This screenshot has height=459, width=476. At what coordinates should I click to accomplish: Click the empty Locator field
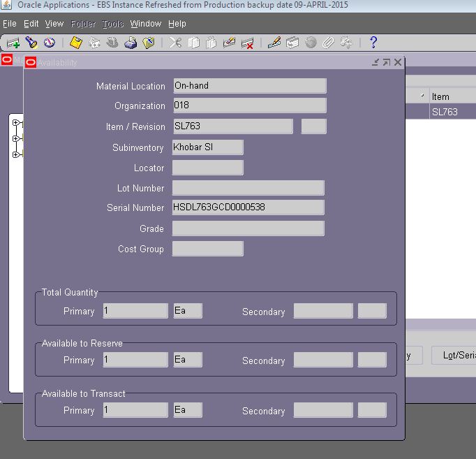coord(208,168)
